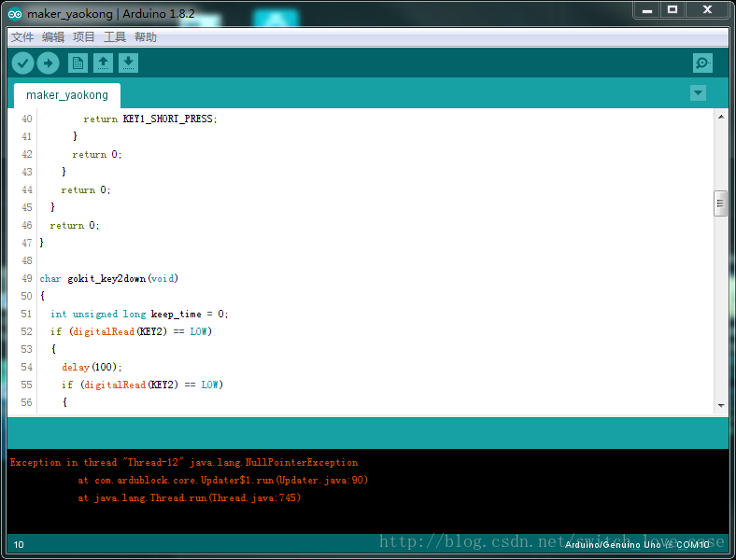Click the editor scrollbar up arrow
Screen dimensions: 736x560
coord(720,117)
